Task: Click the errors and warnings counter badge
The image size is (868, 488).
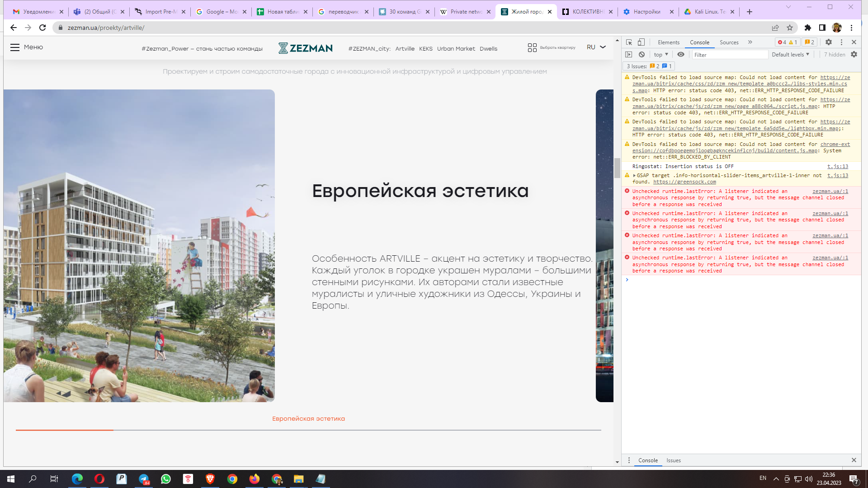Action: 788,42
